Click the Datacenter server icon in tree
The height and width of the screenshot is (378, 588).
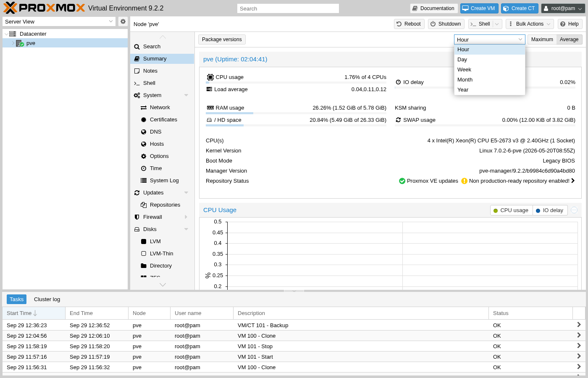13,34
